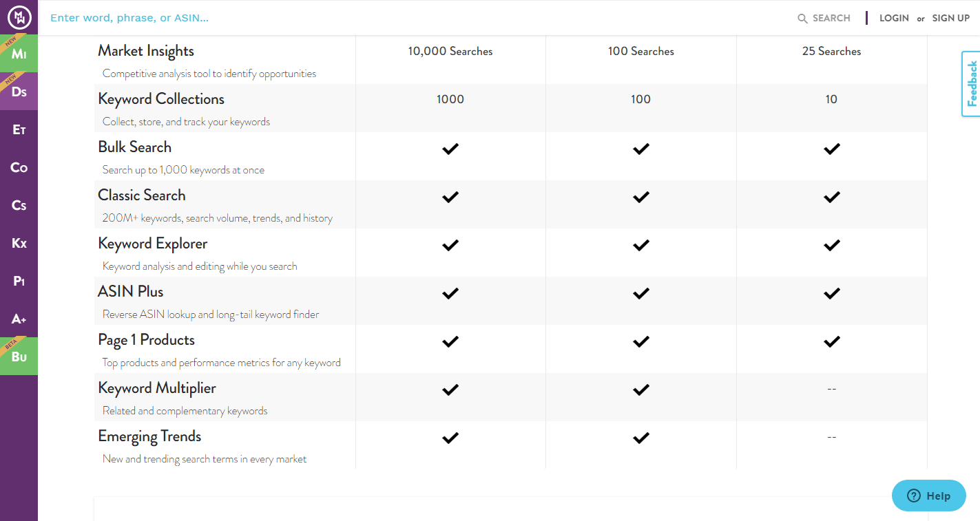Click the Emerging Trends feature title

point(149,436)
